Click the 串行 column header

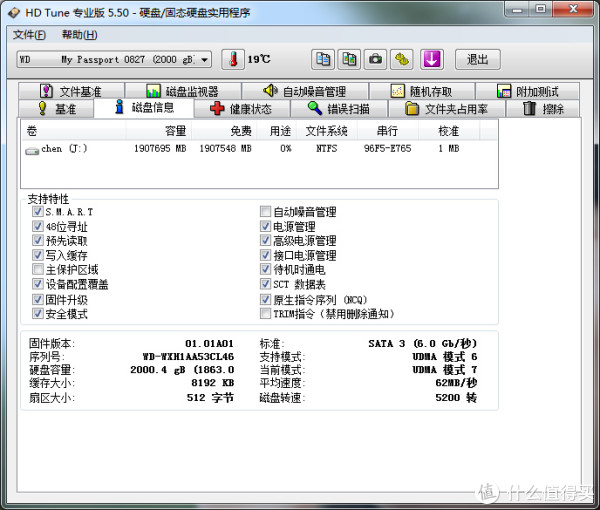click(388, 131)
